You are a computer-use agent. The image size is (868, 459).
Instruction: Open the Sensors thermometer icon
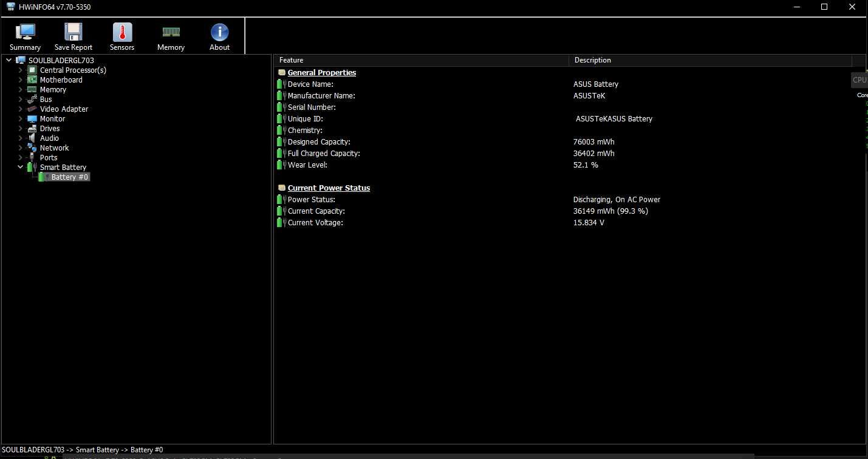tap(122, 32)
